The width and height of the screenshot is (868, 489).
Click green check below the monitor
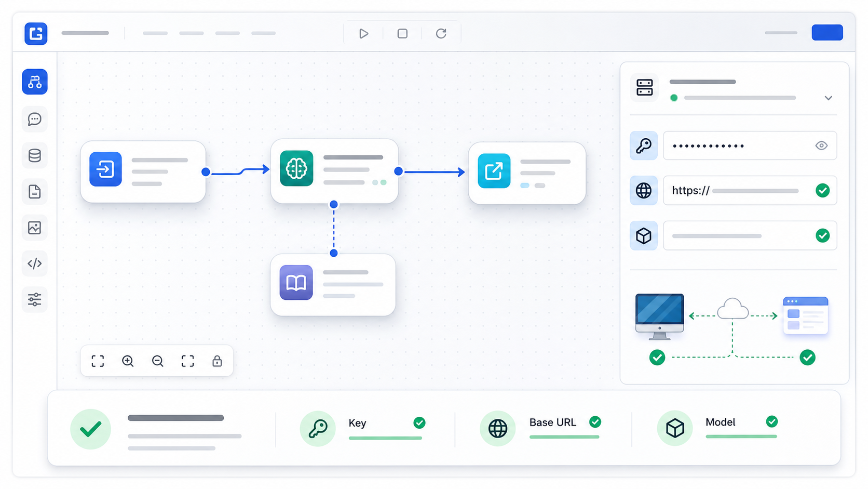point(657,358)
